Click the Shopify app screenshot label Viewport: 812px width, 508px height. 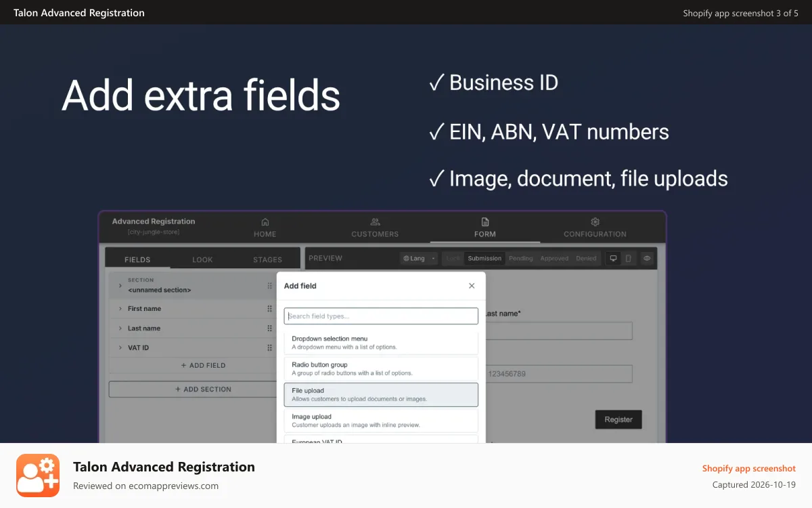[749, 468]
